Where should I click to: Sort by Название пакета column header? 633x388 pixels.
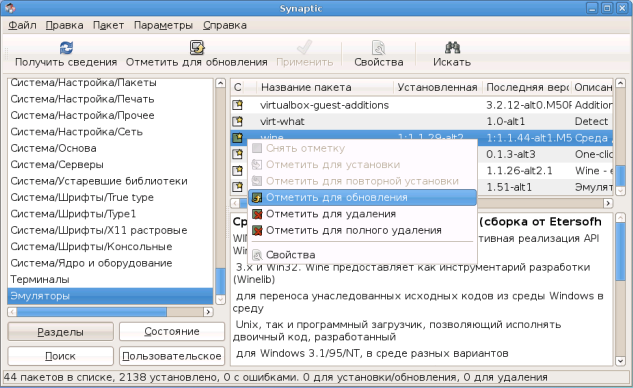point(325,87)
